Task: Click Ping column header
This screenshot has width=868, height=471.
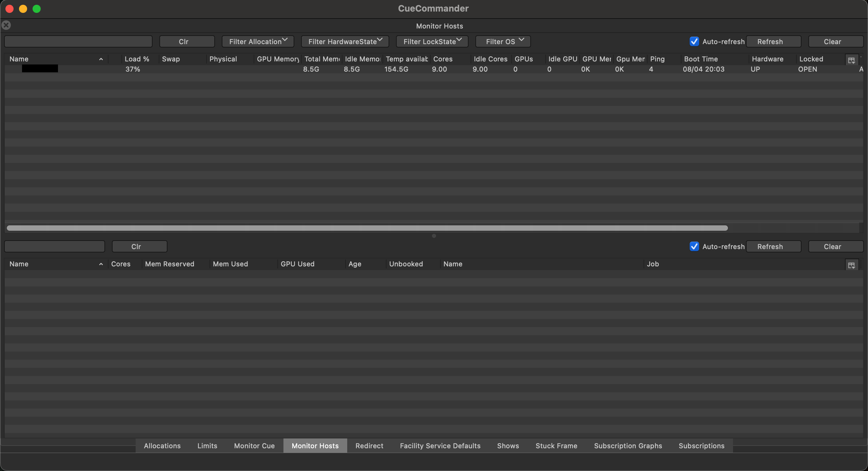Action: 664,59
